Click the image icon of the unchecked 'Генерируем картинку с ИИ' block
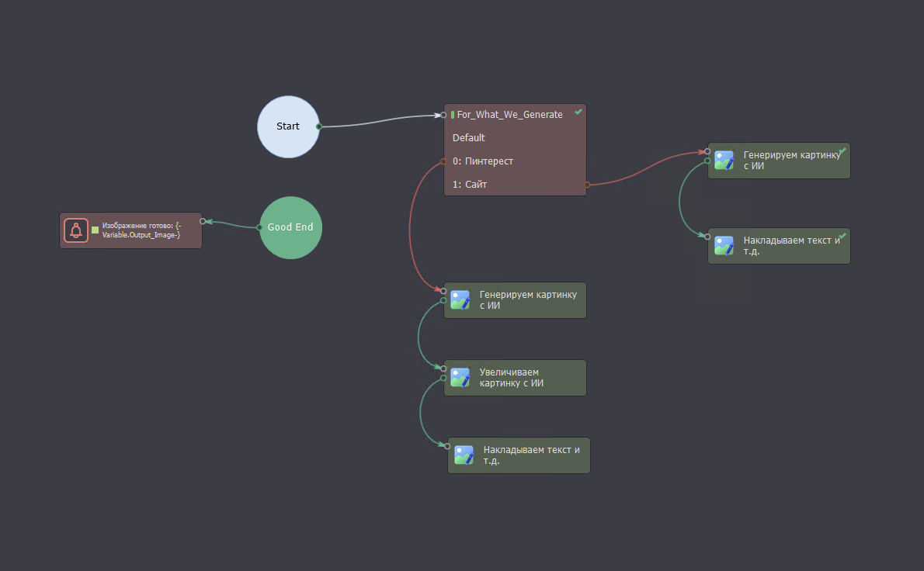Screen dimensions: 924x571 point(460,299)
